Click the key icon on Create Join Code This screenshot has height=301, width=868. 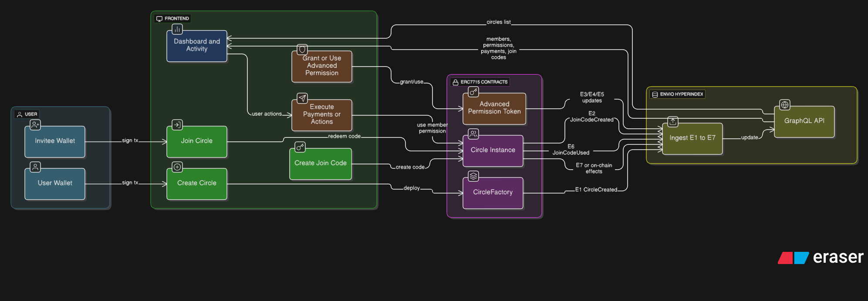click(300, 147)
